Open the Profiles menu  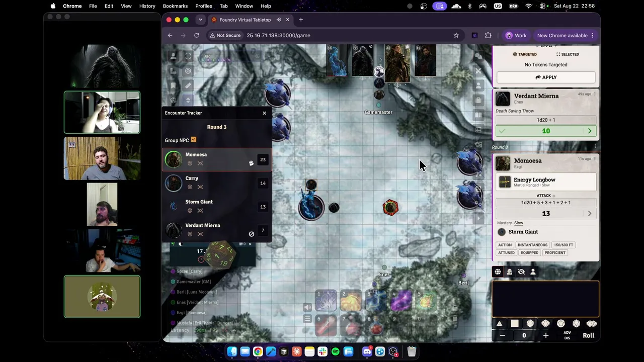204,6
